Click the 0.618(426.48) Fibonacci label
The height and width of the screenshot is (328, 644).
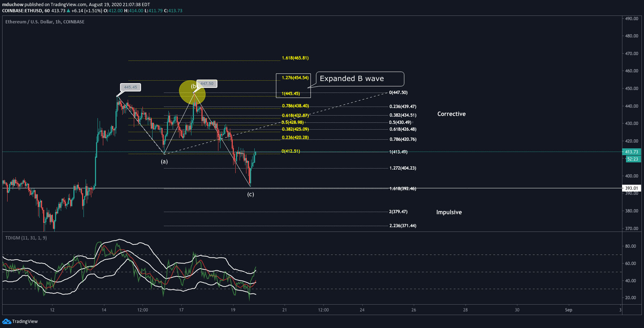click(403, 129)
